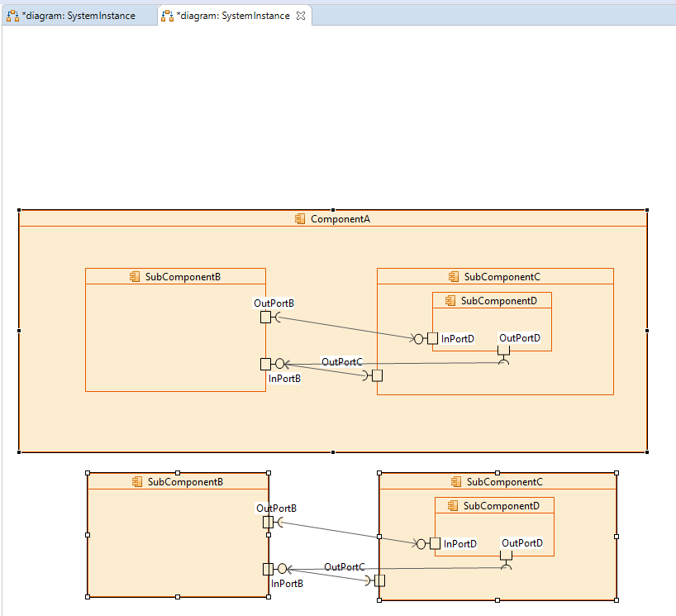Click the icon of the lower standalone SubComponentC
676x616 pixels.
click(x=456, y=482)
